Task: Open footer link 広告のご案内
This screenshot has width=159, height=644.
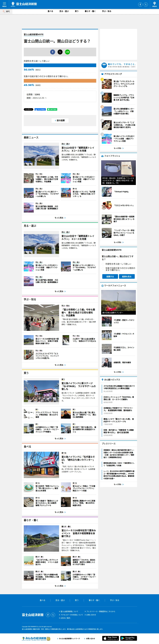Action: click(x=65, y=618)
